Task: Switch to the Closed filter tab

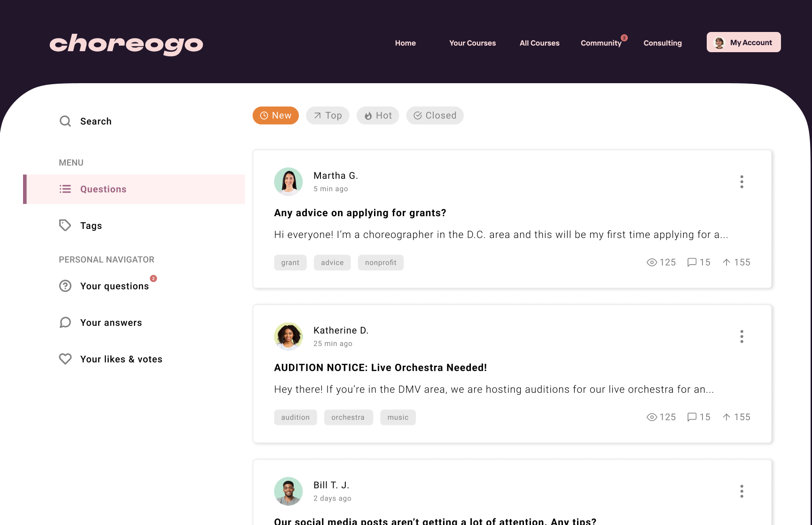Action: 435,116
